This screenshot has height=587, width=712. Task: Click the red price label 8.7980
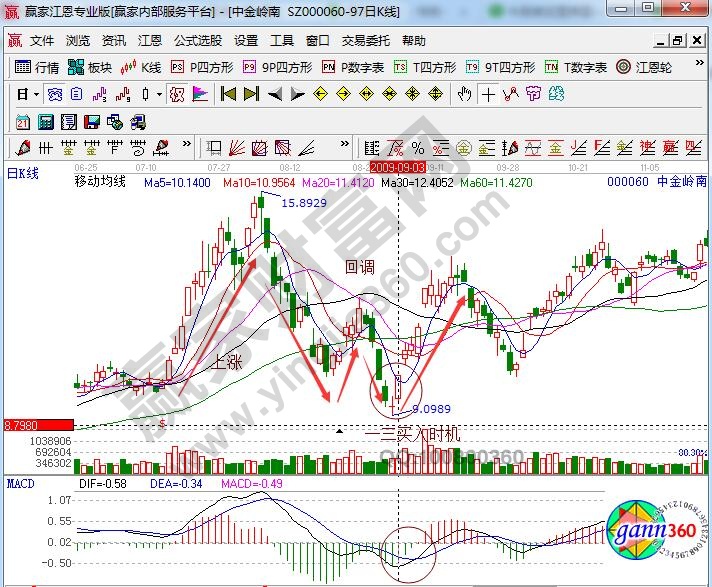(x=38, y=425)
